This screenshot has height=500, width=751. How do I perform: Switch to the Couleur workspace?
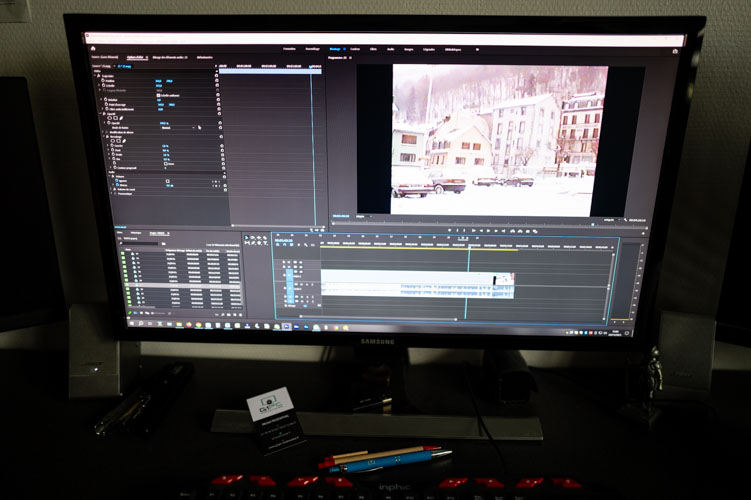355,49
